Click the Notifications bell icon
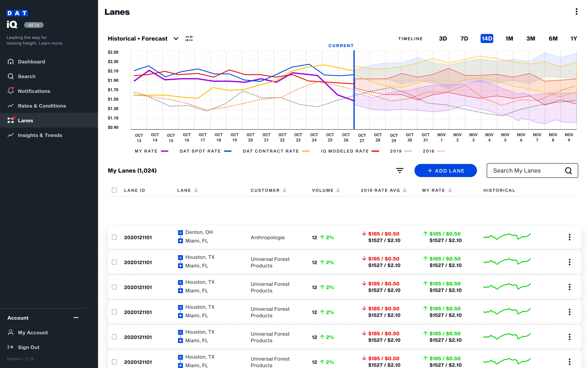Viewport: 588px width, 368px height. pyautogui.click(x=11, y=91)
